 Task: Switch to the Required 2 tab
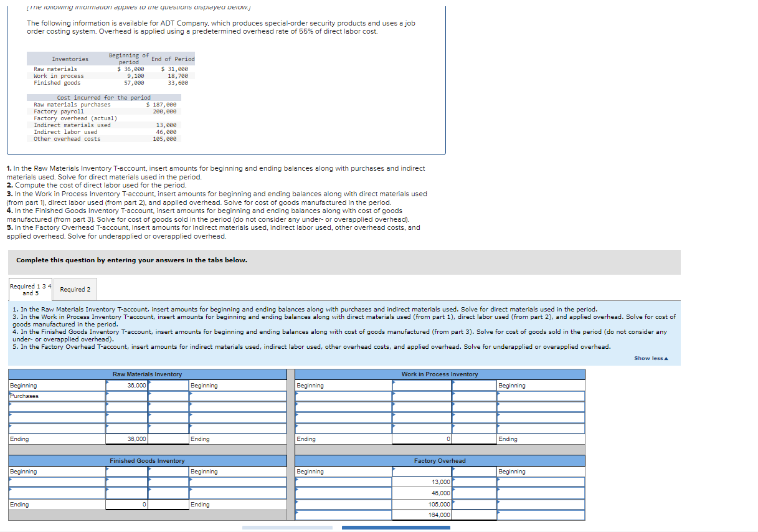click(75, 288)
